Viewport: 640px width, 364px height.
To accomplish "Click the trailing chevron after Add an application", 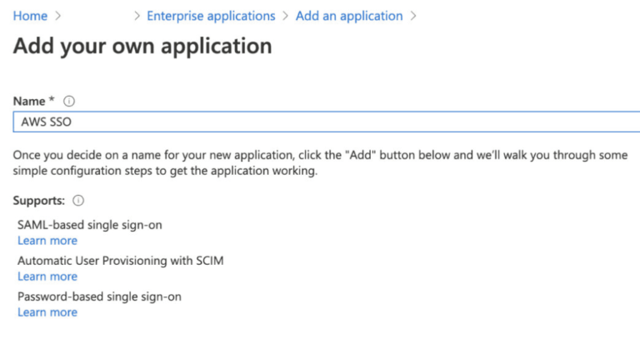I will tap(413, 16).
